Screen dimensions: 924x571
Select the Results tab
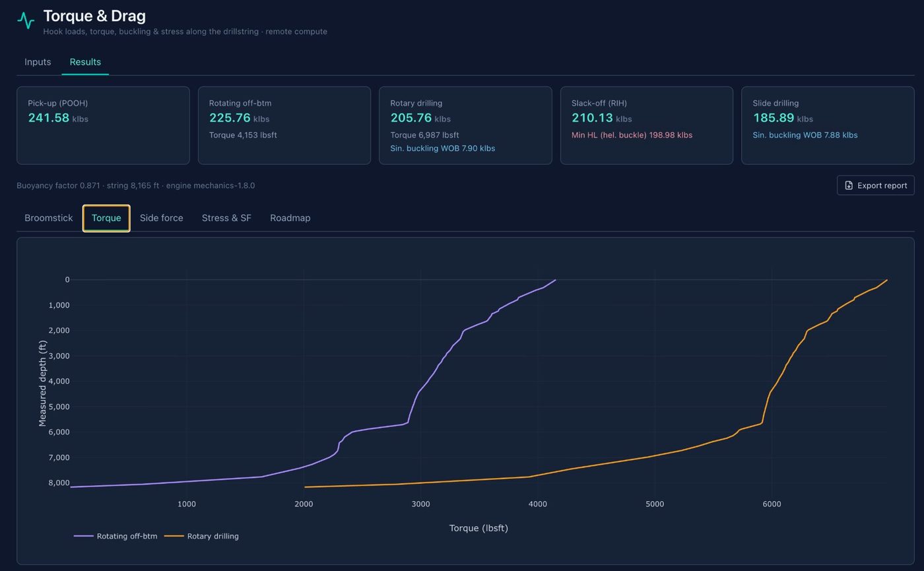[85, 62]
